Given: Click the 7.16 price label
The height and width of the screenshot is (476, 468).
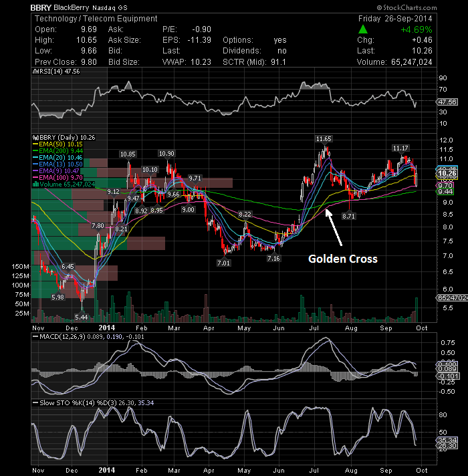Looking at the screenshot, I should [x=273, y=258].
